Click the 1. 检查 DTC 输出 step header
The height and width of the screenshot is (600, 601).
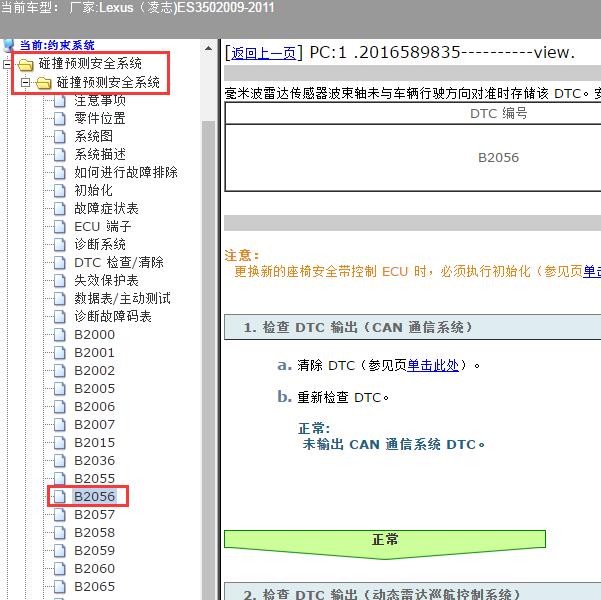412,327
